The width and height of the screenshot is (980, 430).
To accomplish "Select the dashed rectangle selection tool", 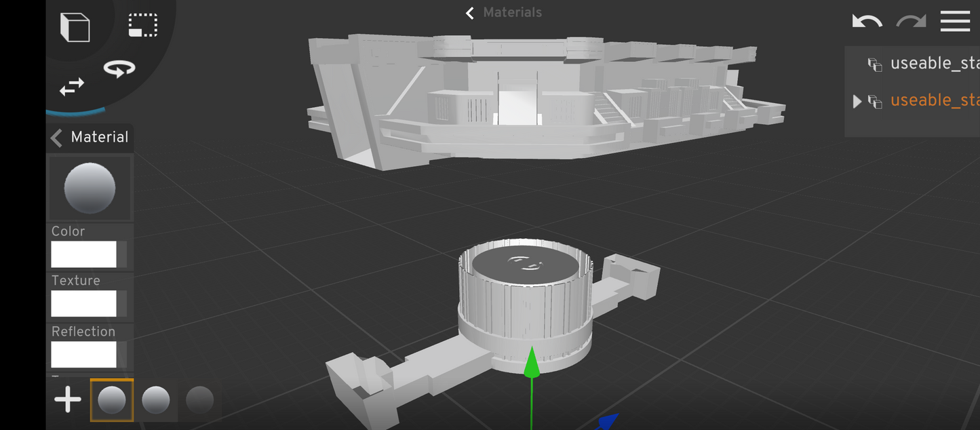I will 143,25.
